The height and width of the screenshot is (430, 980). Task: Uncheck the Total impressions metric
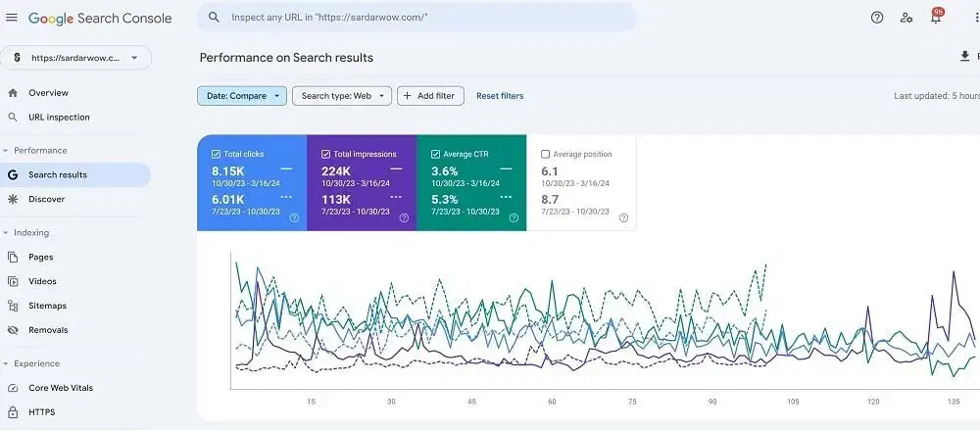pos(325,154)
